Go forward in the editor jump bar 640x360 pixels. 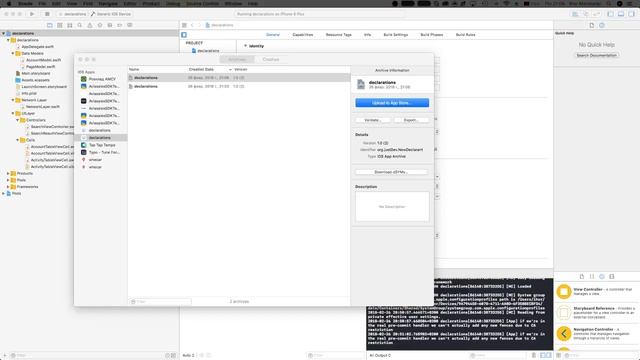[x=199, y=25]
